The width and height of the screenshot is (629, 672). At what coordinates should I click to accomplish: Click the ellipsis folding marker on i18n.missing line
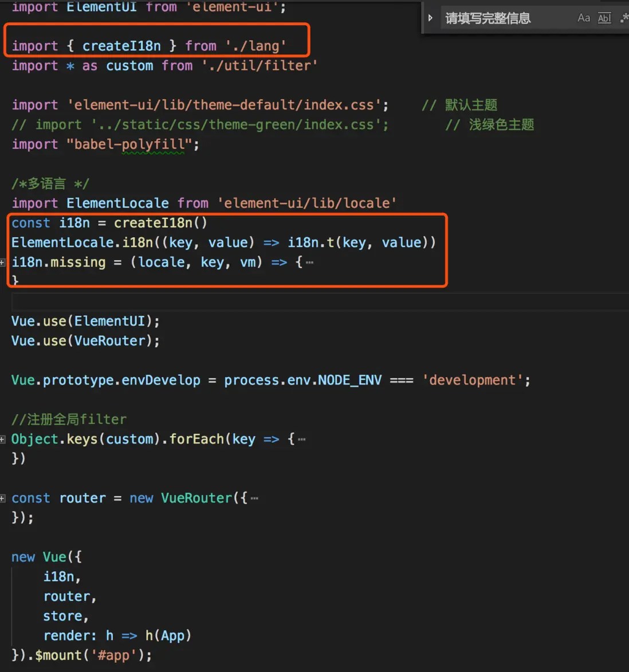click(x=309, y=262)
